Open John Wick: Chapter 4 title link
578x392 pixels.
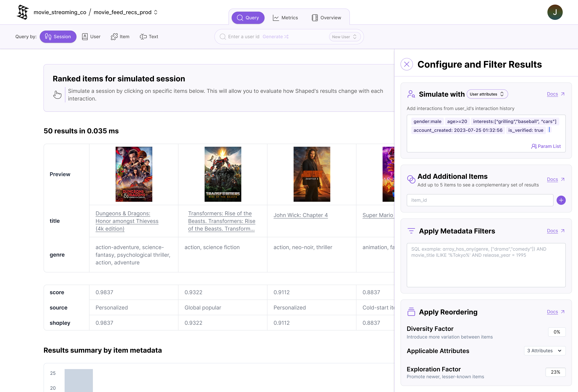[301, 215]
